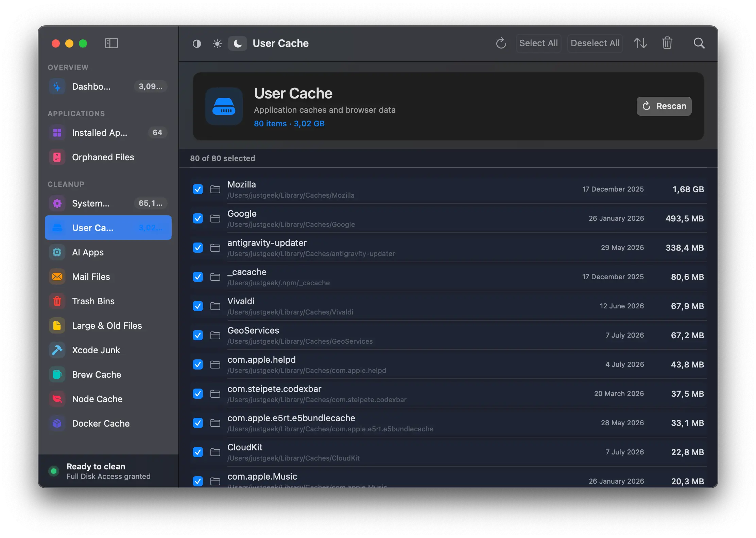The image size is (756, 538).
Task: Click the date 29 May 2026
Action: click(x=622, y=248)
